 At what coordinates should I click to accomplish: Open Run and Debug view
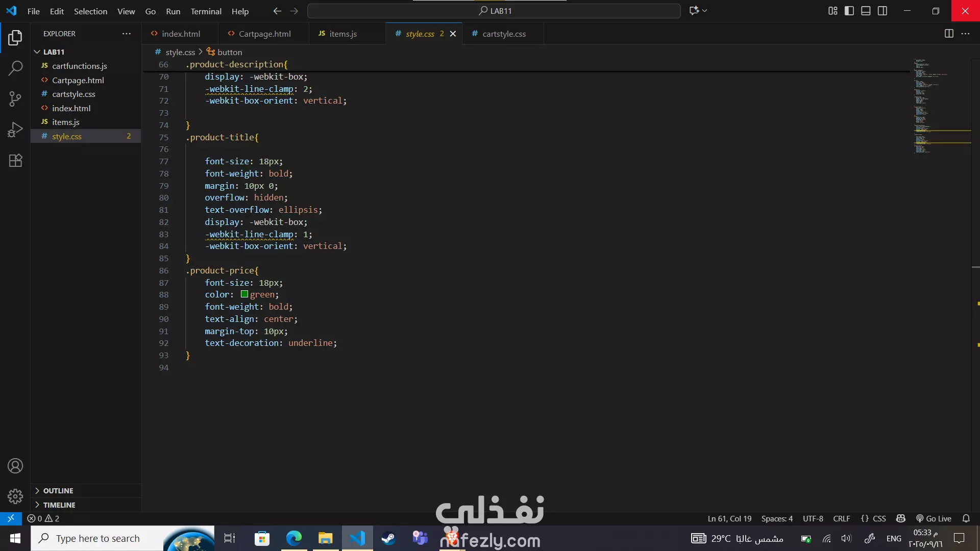(x=15, y=130)
